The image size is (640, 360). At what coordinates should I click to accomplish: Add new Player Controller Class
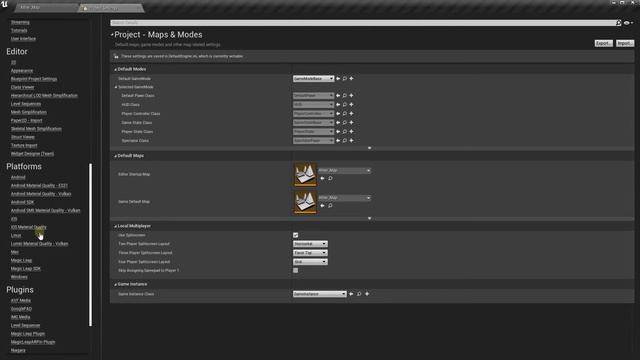pos(351,113)
